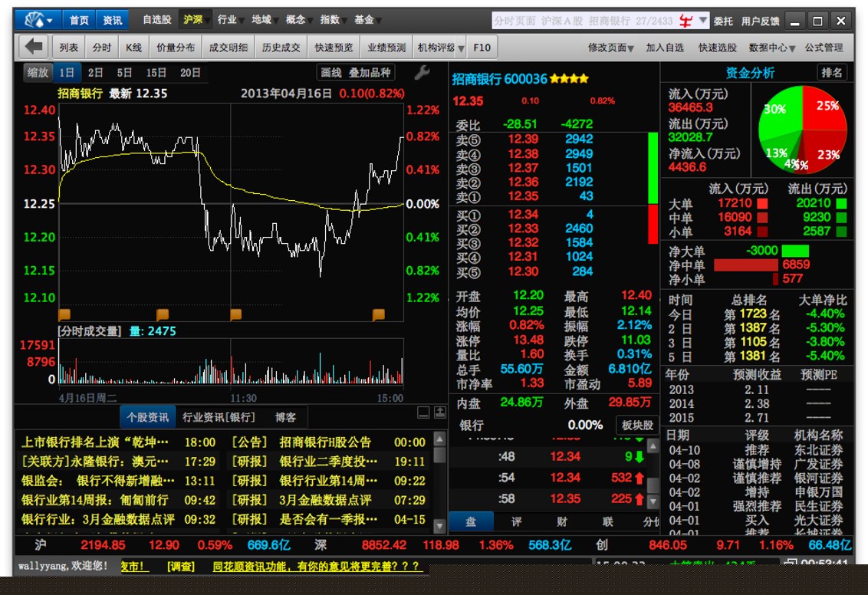
Task: Open the 招商银行H股公告 news link
Action: coord(325,442)
